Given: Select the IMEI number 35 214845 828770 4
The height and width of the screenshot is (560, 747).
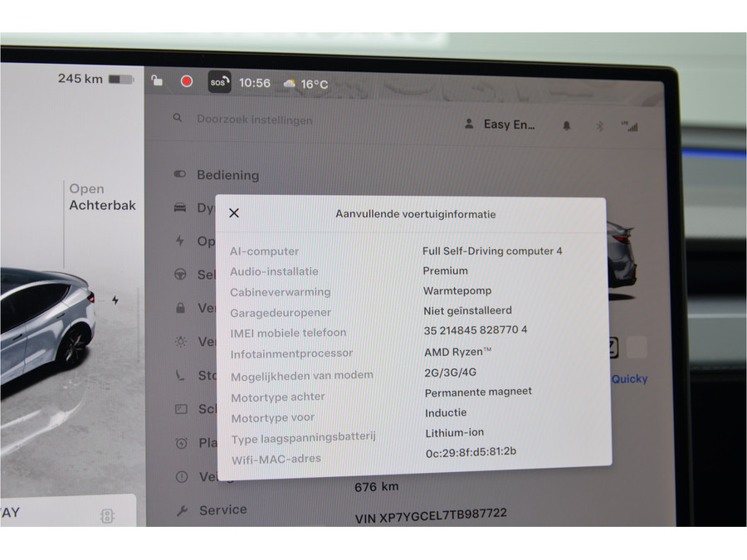Looking at the screenshot, I should 476,330.
